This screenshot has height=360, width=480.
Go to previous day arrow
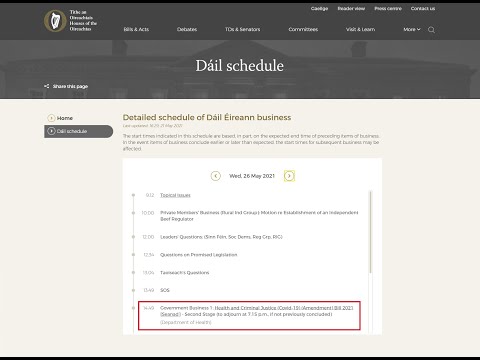tap(216, 176)
